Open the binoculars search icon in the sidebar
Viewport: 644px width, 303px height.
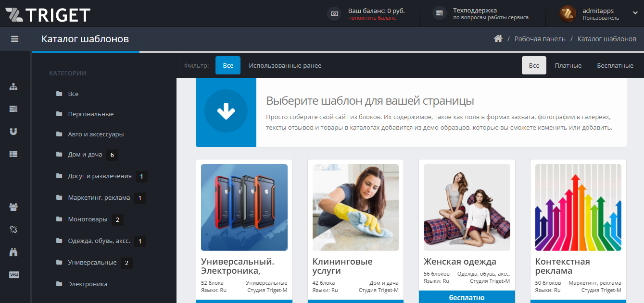[13, 252]
